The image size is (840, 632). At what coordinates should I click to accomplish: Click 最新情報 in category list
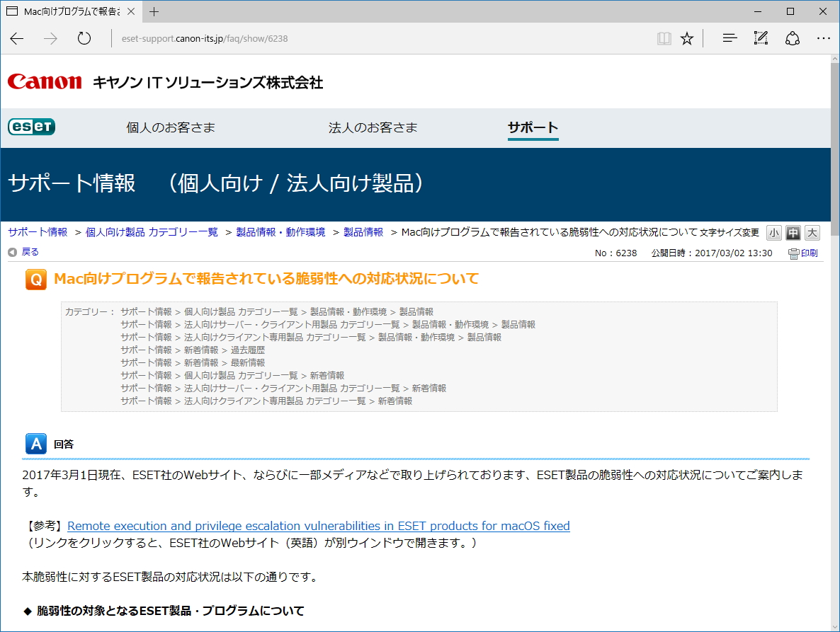coord(247,363)
